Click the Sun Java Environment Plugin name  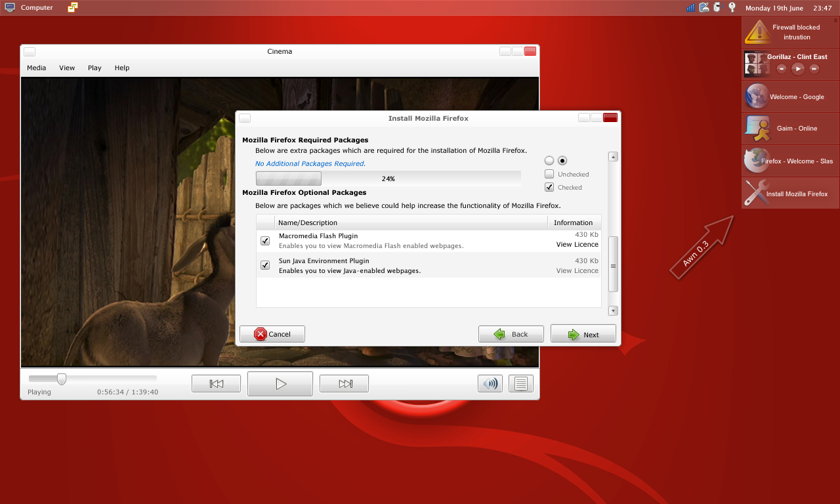pos(324,261)
